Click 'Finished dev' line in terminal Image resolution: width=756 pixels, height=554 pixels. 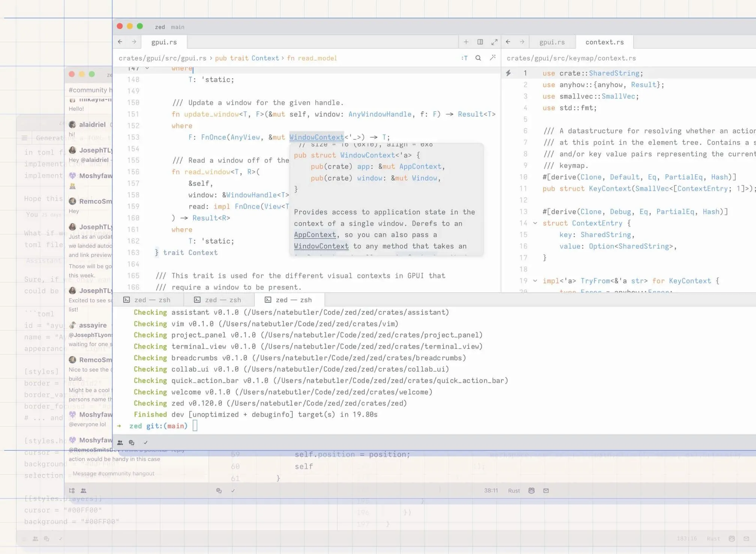tap(256, 414)
